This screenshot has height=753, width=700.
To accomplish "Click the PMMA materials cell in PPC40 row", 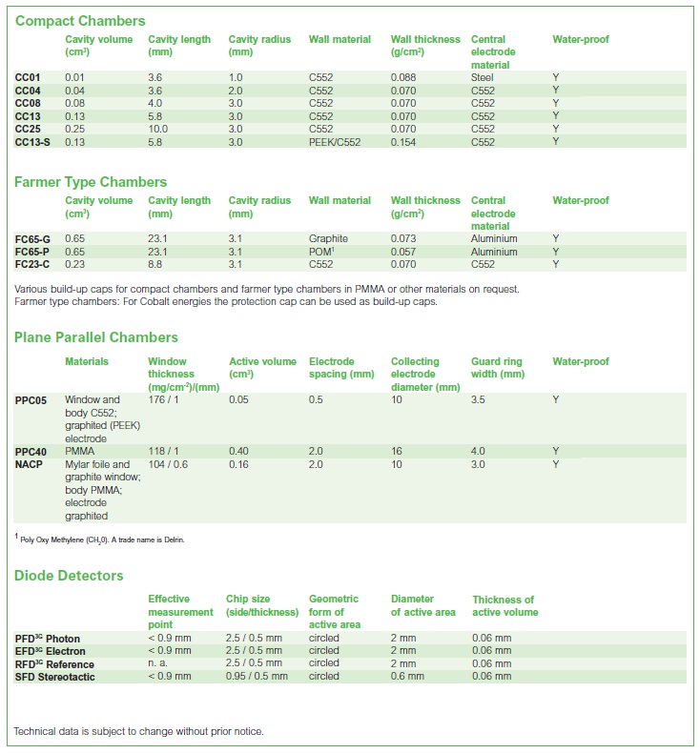I will pos(80,451).
